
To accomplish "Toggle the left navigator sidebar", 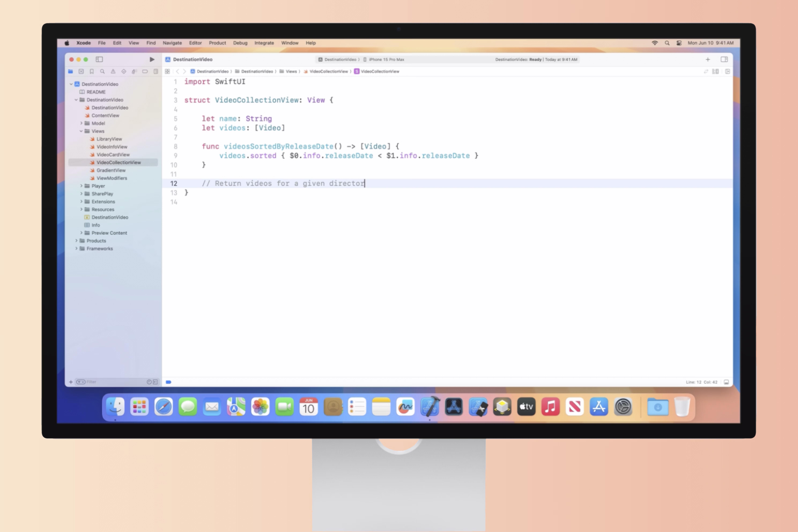I will click(x=99, y=59).
